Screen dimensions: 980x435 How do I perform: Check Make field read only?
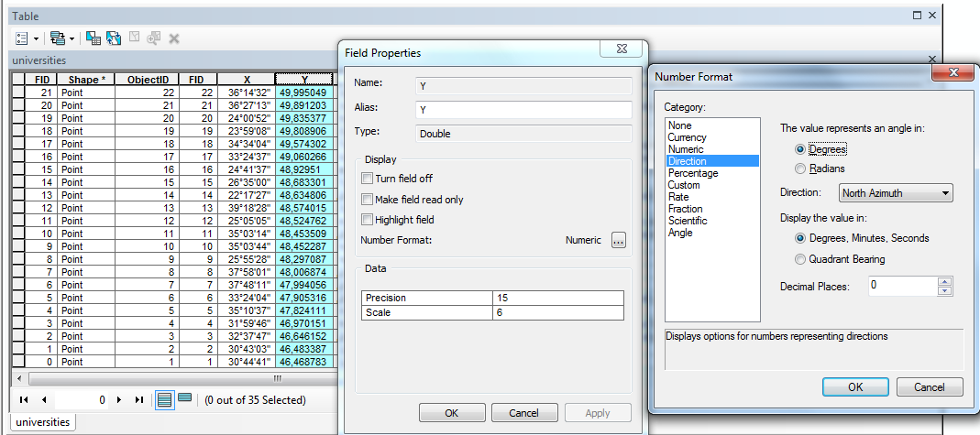(368, 200)
